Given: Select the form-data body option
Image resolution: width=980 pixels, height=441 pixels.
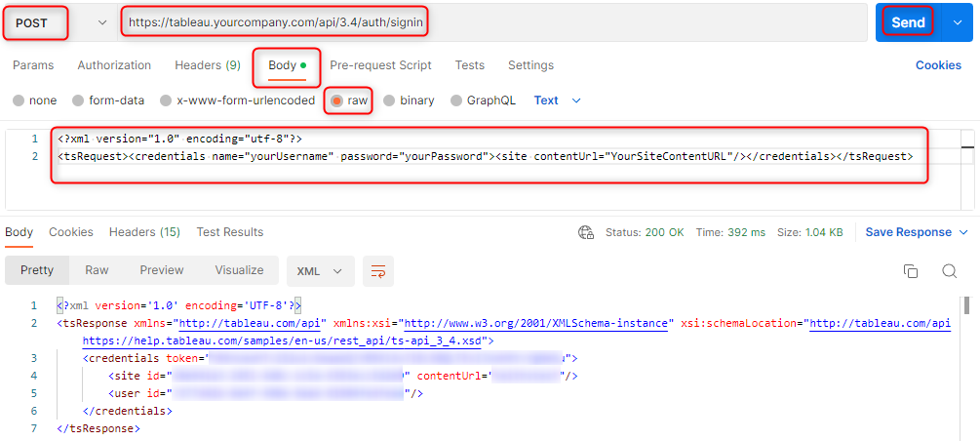Looking at the screenshot, I should 109,100.
